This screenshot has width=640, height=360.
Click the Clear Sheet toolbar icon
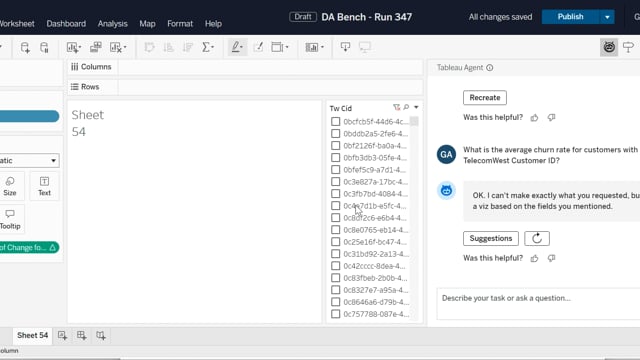(x=116, y=47)
